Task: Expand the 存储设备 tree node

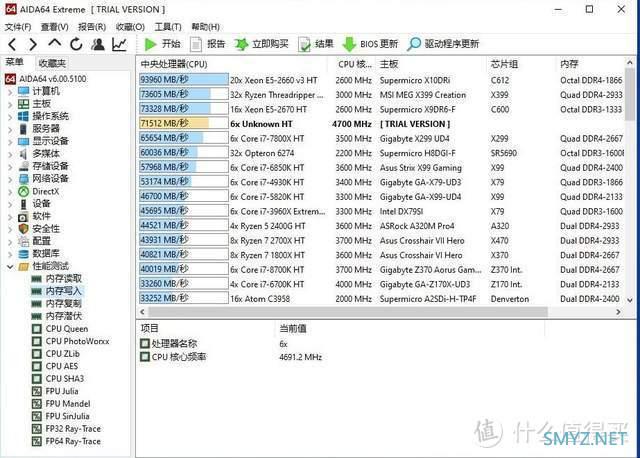Action: (x=10, y=167)
